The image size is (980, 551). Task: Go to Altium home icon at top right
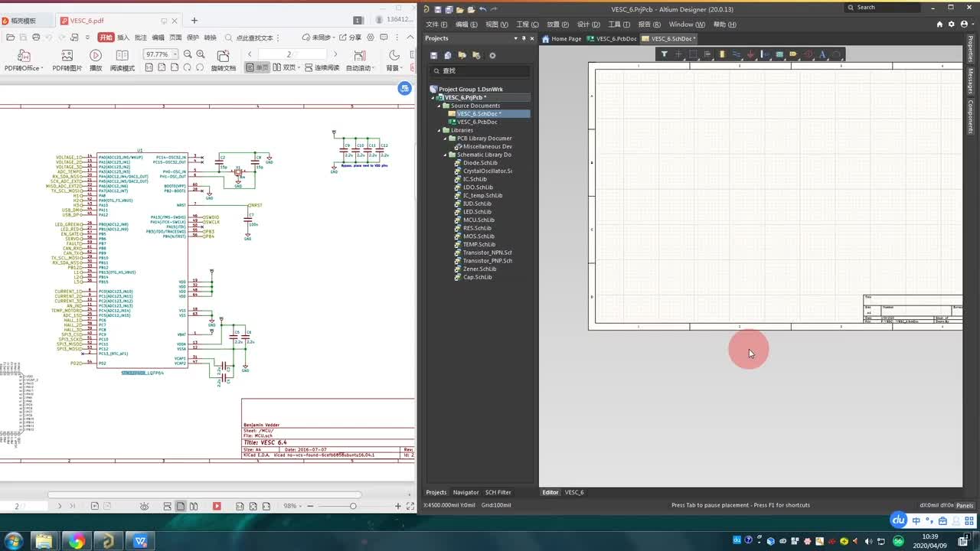[939, 24]
